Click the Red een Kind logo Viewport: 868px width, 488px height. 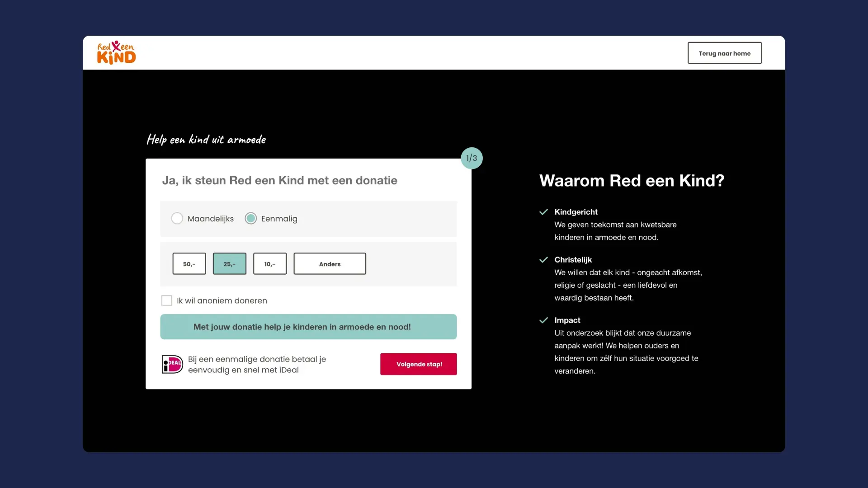tap(116, 52)
